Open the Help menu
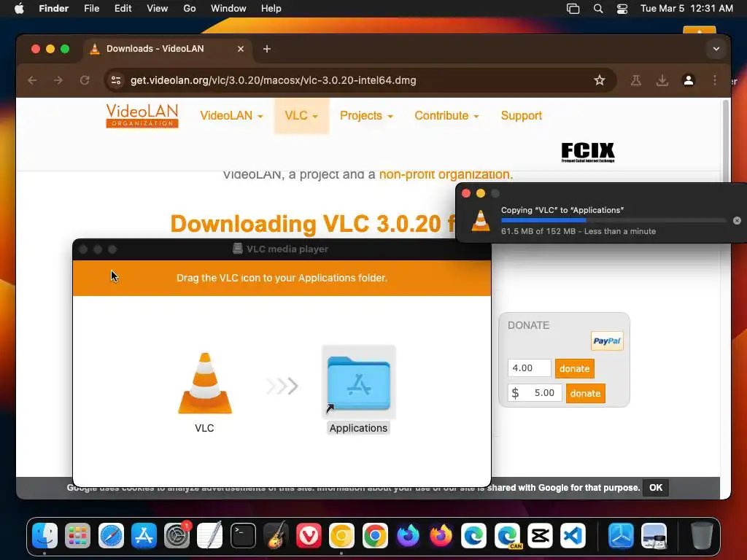 tap(271, 9)
